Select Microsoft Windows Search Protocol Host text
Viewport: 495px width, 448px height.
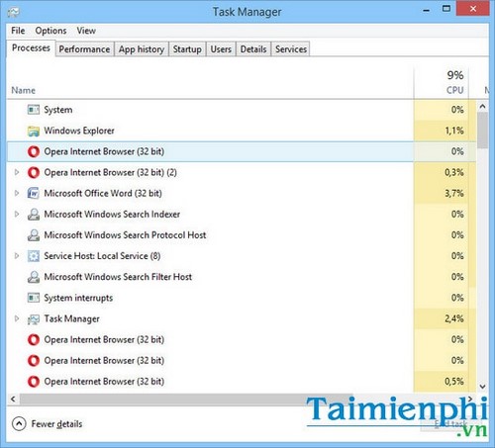[125, 235]
